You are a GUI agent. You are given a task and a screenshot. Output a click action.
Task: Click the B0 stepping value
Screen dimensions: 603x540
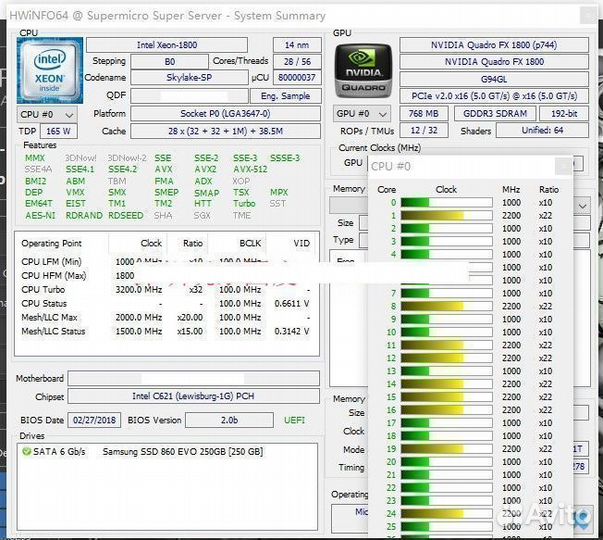pyautogui.click(x=170, y=62)
